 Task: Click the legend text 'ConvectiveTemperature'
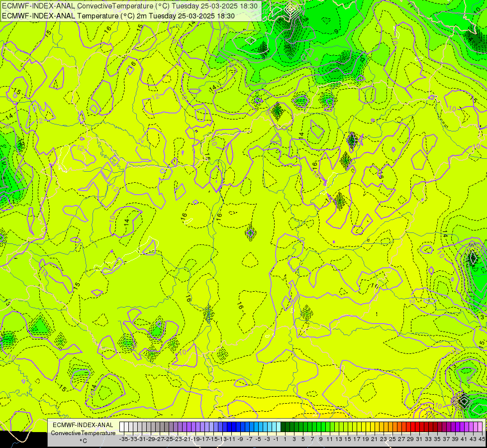[83, 433]
